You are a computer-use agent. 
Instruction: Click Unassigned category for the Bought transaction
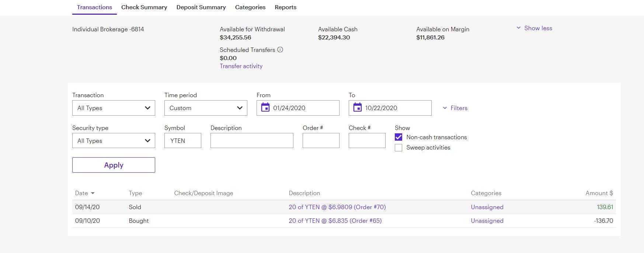487,221
